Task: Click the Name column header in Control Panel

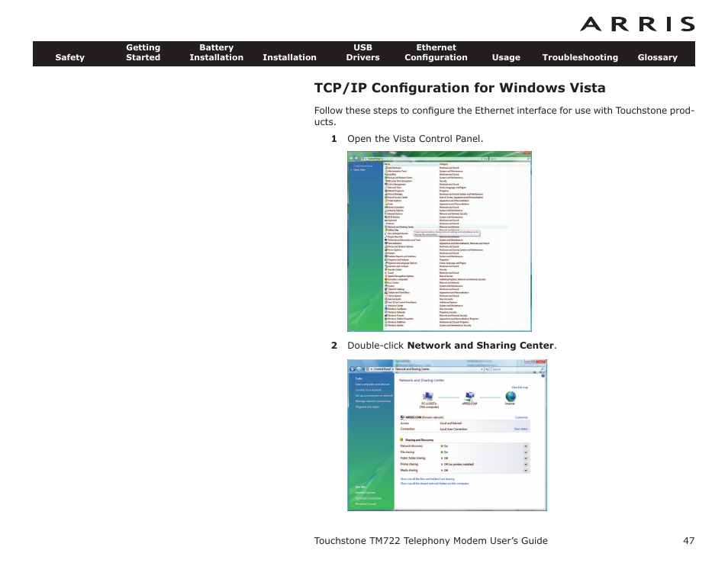Action: (411, 164)
